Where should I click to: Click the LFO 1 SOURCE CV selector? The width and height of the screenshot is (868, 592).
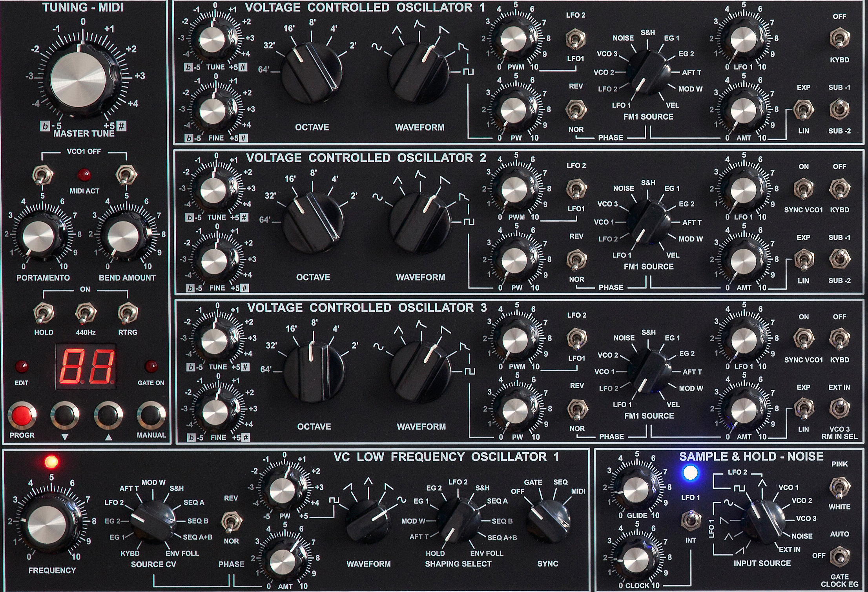coord(153,522)
